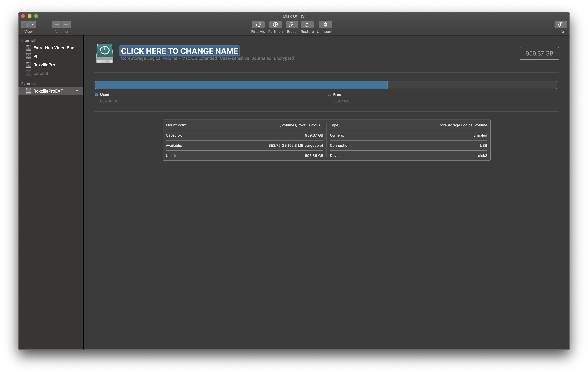Edit the volume name field
The image size is (588, 374).
click(x=179, y=51)
